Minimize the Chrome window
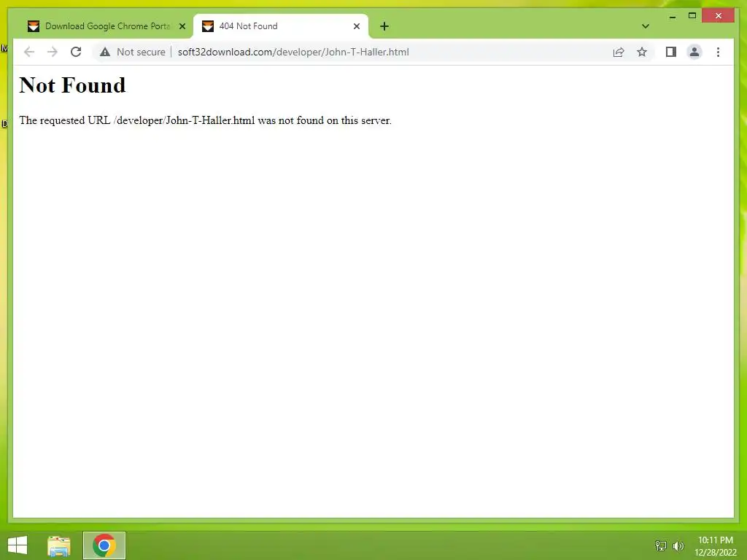747x560 pixels. [672, 16]
